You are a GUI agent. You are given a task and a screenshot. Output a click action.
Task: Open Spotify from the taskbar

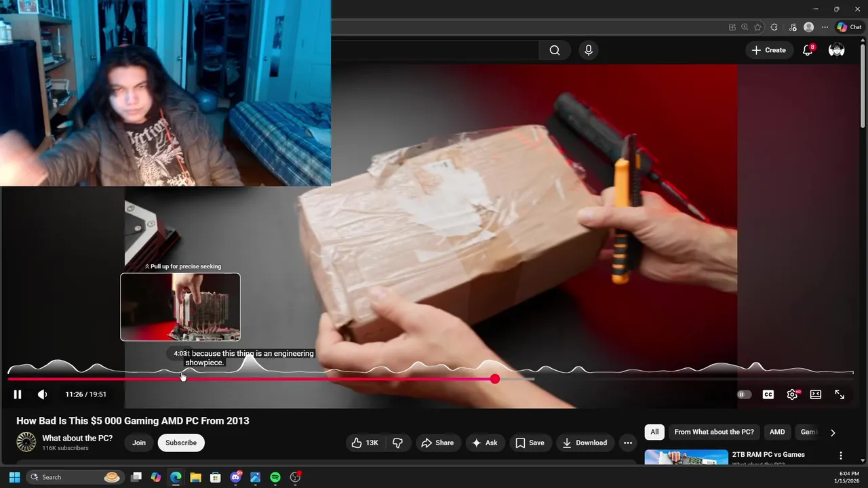[275, 477]
